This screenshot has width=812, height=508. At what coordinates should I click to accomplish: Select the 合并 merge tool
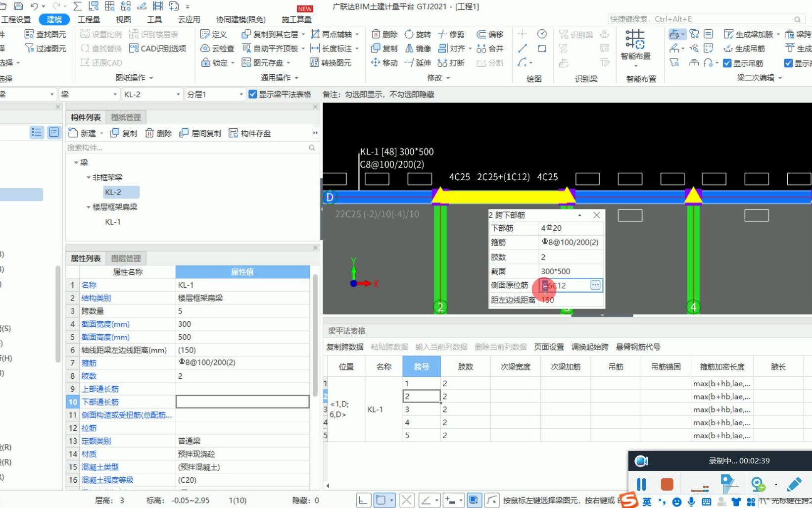490,49
